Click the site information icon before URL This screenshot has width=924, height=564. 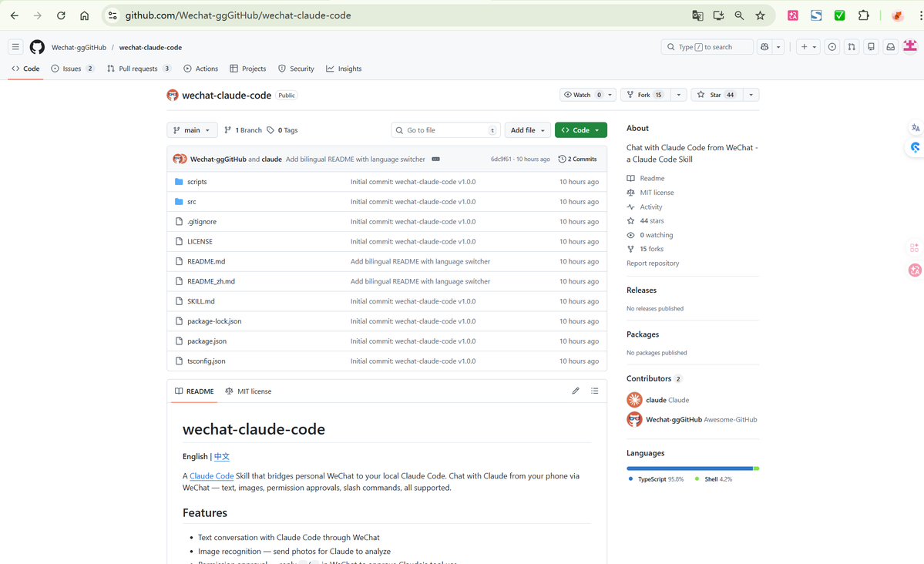click(113, 16)
